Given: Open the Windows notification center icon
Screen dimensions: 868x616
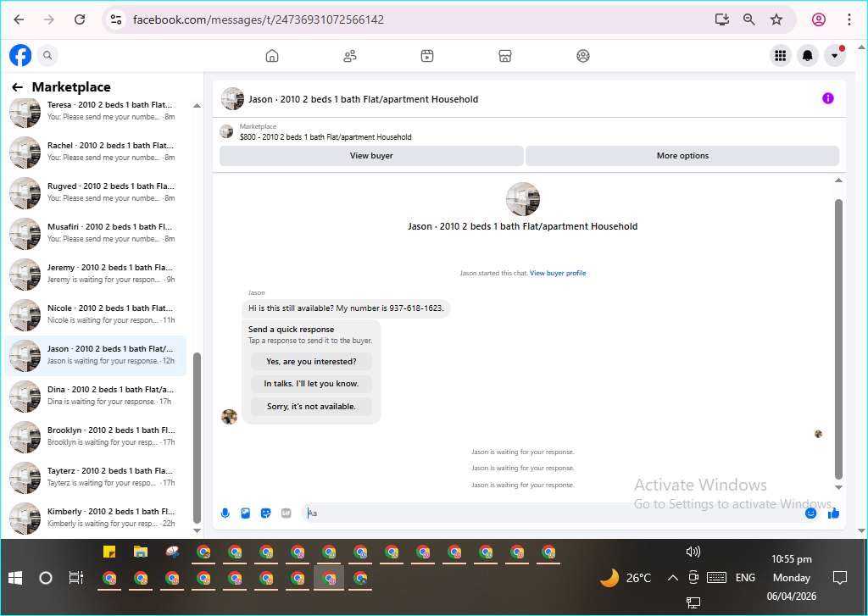Looking at the screenshot, I should pyautogui.click(x=840, y=578).
